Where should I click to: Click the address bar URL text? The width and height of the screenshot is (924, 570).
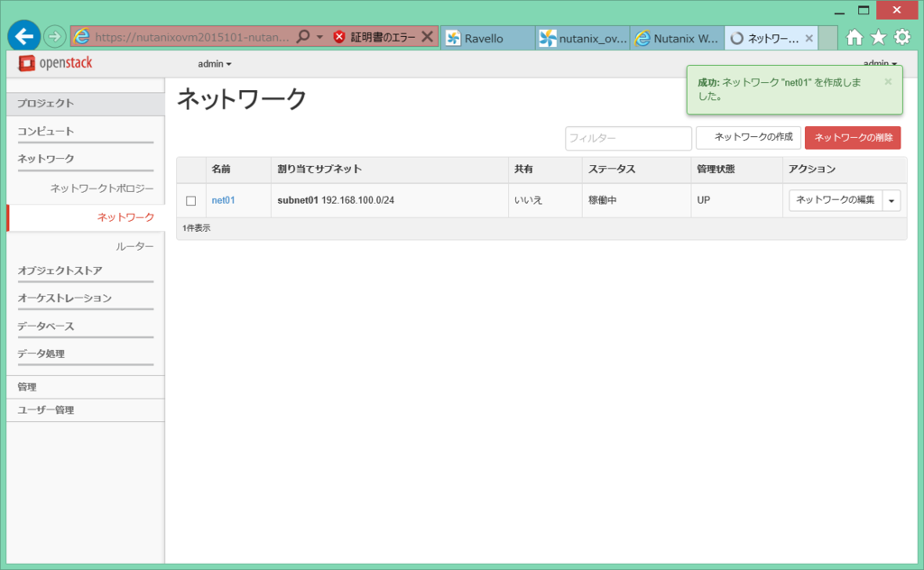click(x=192, y=37)
